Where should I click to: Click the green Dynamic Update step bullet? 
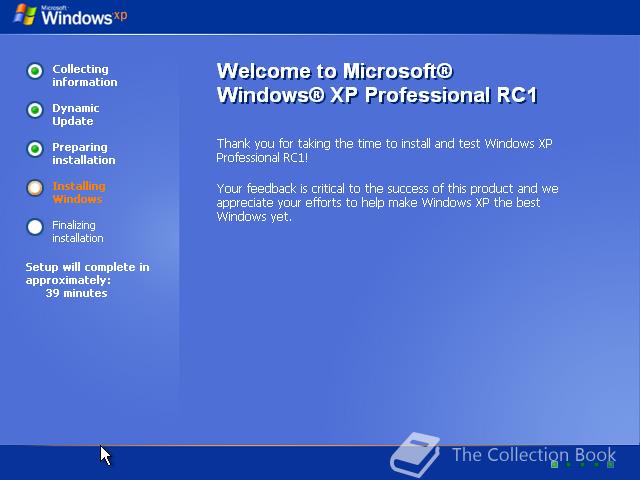35,110
